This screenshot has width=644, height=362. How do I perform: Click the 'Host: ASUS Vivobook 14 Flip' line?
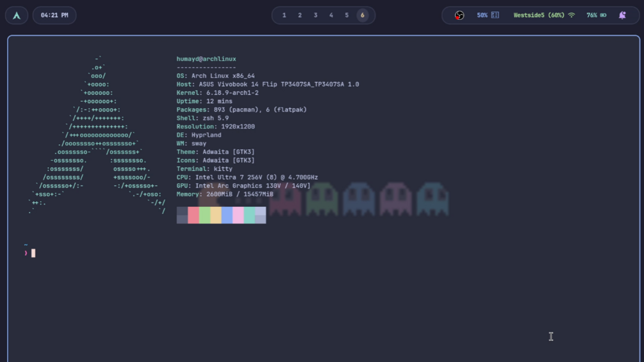point(268,84)
